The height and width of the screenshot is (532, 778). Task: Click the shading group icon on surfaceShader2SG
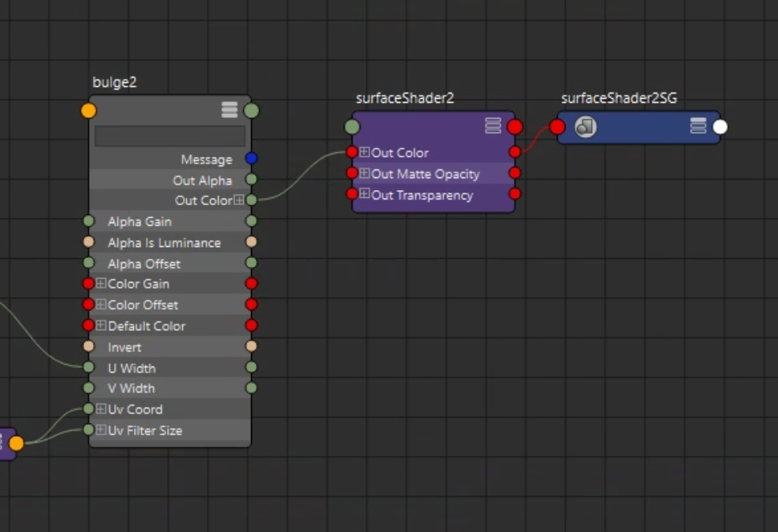(585, 127)
